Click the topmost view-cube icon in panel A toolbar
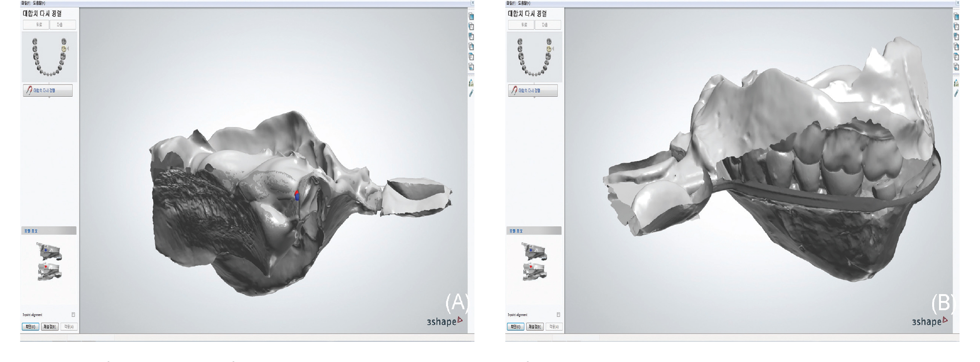Viewport: 980px width, 362px height. 471,16
